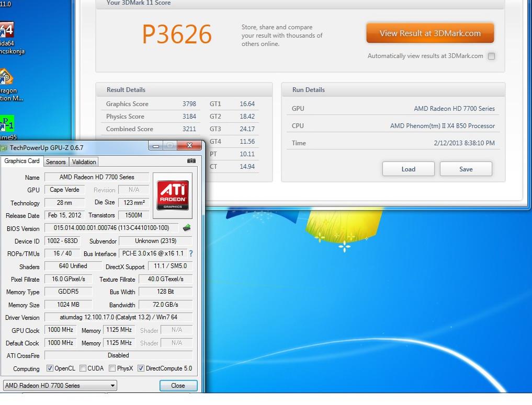Click the Die Size 123 mm² field
The width and height of the screenshot is (532, 405).
[x=134, y=203]
